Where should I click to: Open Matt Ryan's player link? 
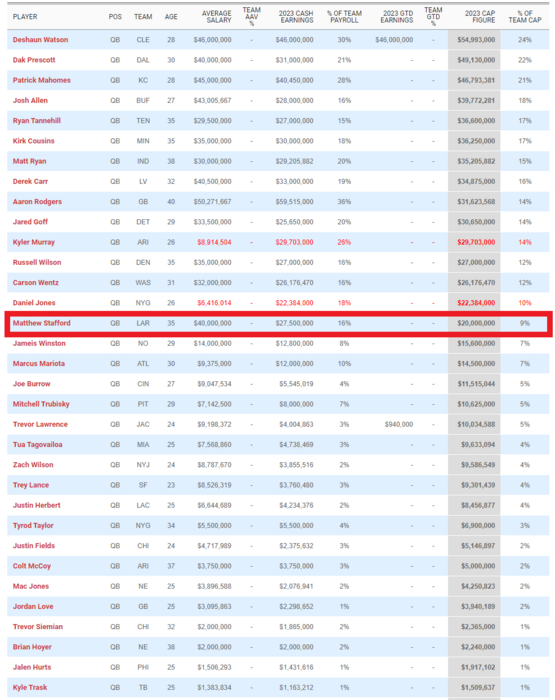point(29,161)
